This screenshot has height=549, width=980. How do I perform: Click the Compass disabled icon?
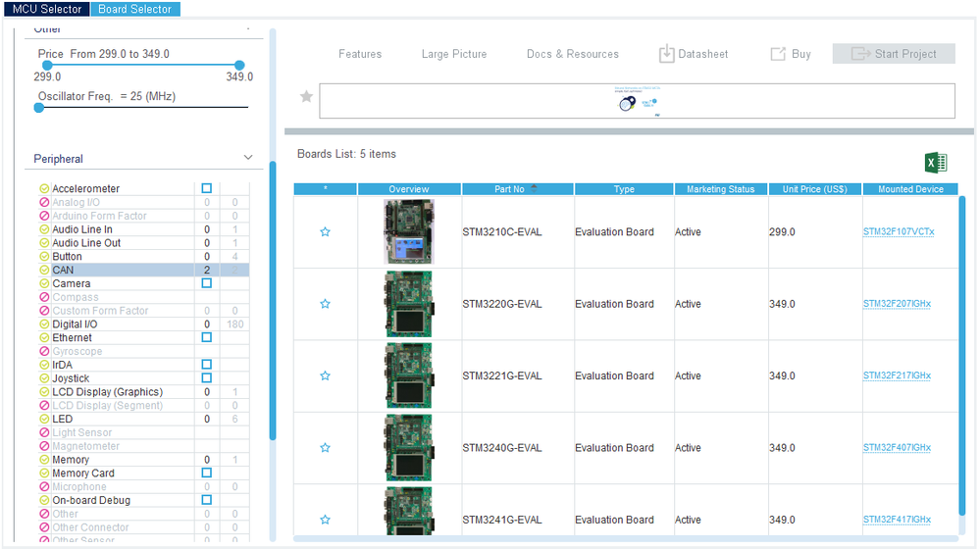click(44, 297)
